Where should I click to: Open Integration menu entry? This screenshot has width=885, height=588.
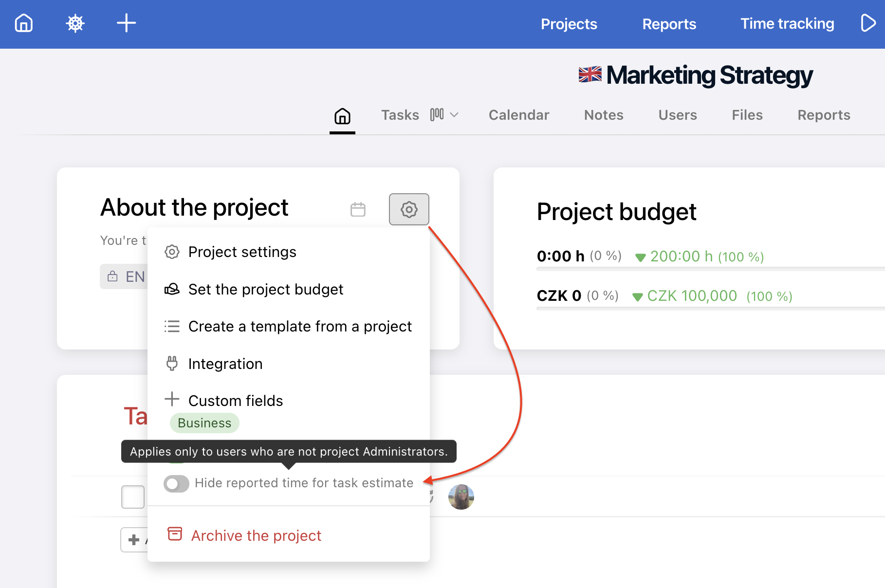(x=225, y=364)
